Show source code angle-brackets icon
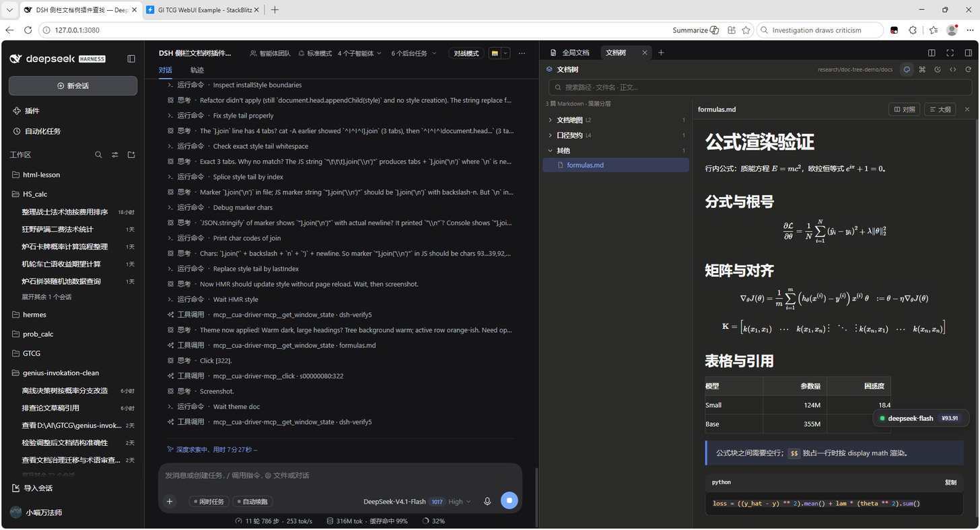Viewport: 980px width, 530px height. pyautogui.click(x=953, y=69)
